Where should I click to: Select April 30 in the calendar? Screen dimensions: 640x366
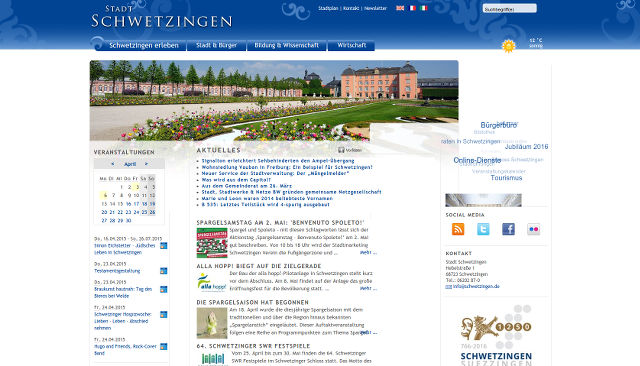128,220
